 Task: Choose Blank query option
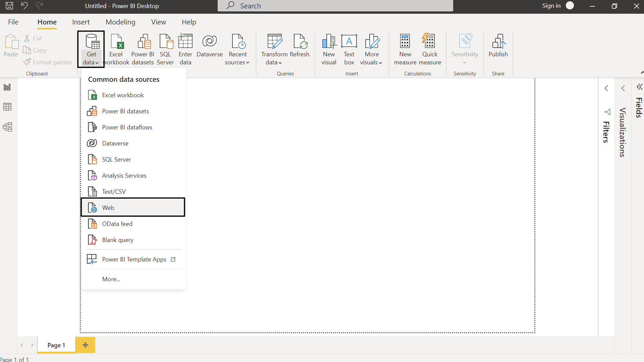[133, 240]
